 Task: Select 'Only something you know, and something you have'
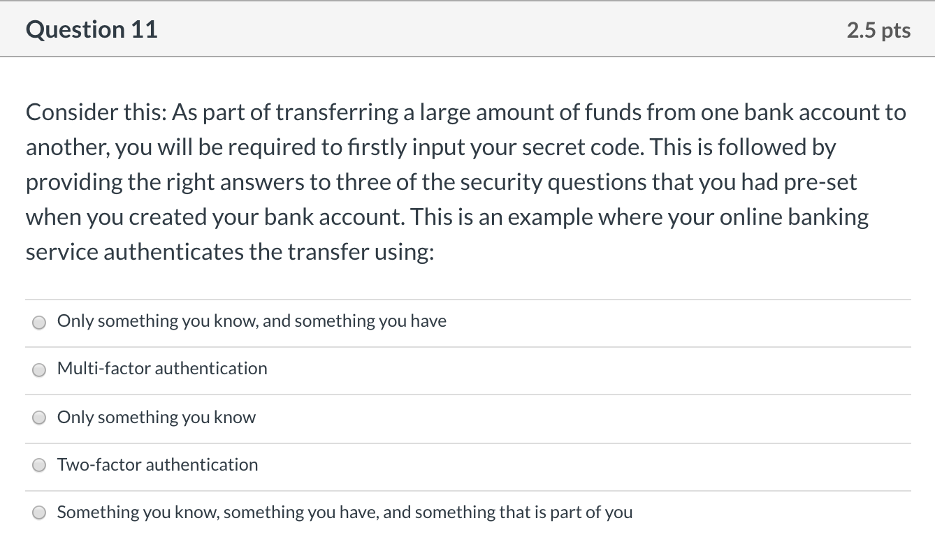pos(39,323)
